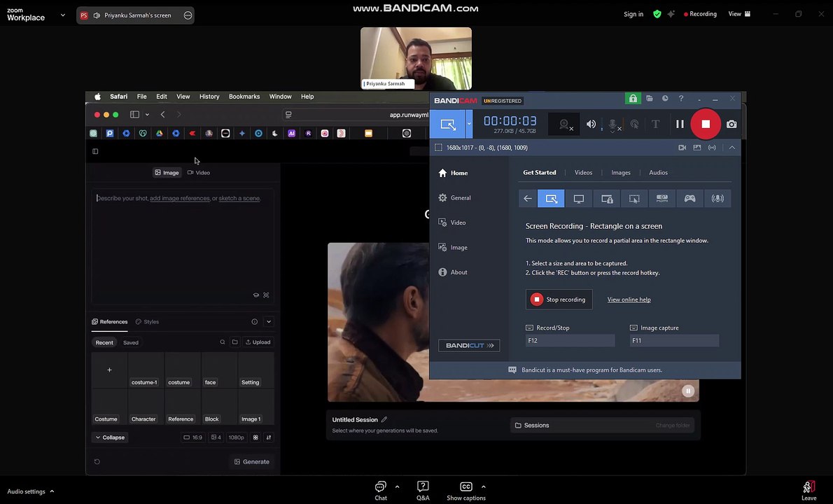833x504 pixels.
Task: Click Bandicam image settings picture icon
Action: click(697, 148)
